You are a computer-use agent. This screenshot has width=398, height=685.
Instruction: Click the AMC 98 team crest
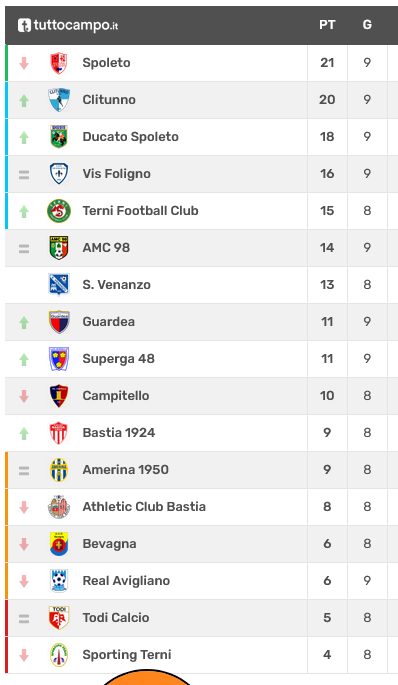[59, 248]
